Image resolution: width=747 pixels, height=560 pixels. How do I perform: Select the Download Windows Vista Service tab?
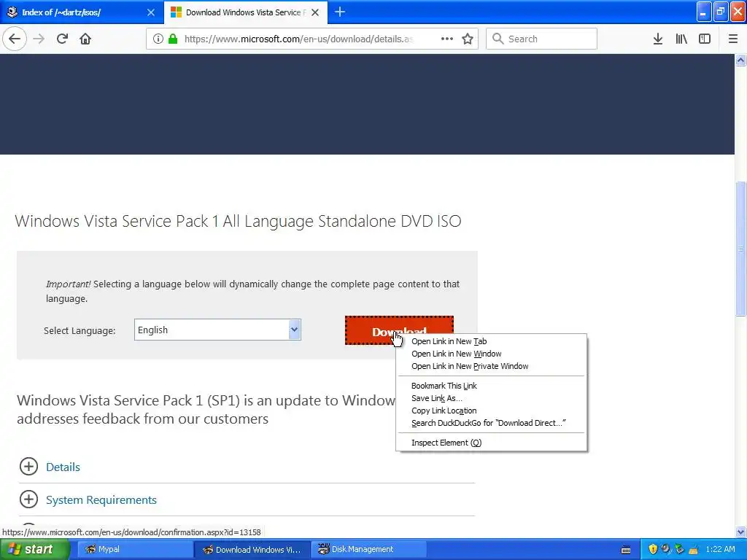(x=246, y=12)
